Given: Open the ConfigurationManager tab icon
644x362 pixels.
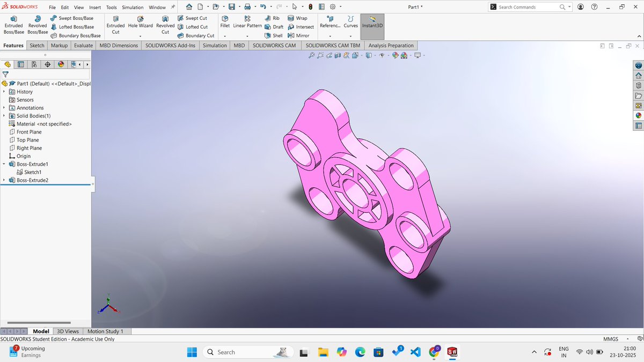Looking at the screenshot, I should point(34,64).
